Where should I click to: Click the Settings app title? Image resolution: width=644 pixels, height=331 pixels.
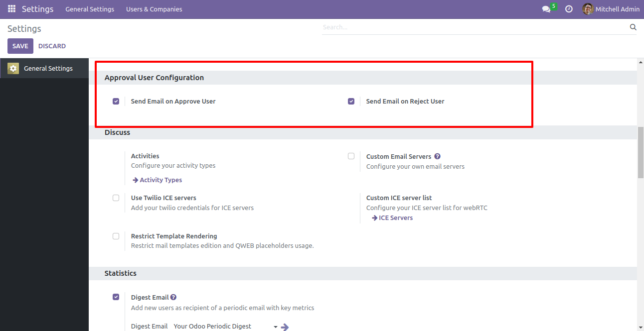click(x=37, y=9)
